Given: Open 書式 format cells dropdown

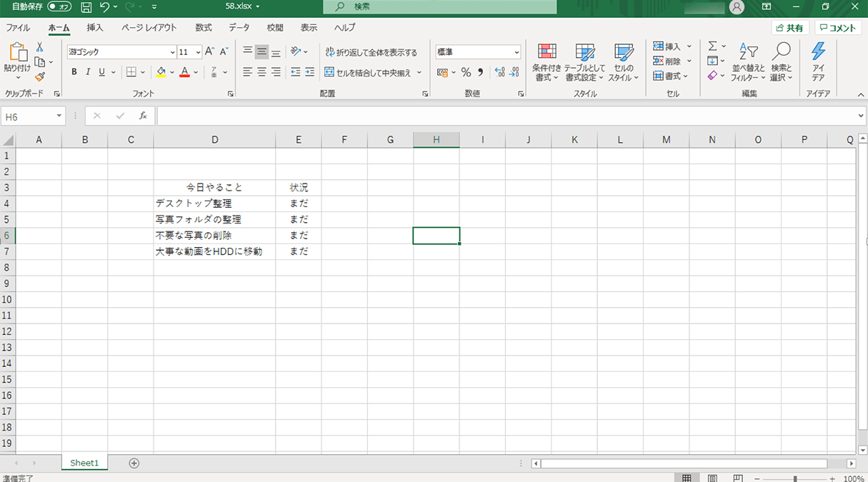Looking at the screenshot, I should pyautogui.click(x=671, y=76).
